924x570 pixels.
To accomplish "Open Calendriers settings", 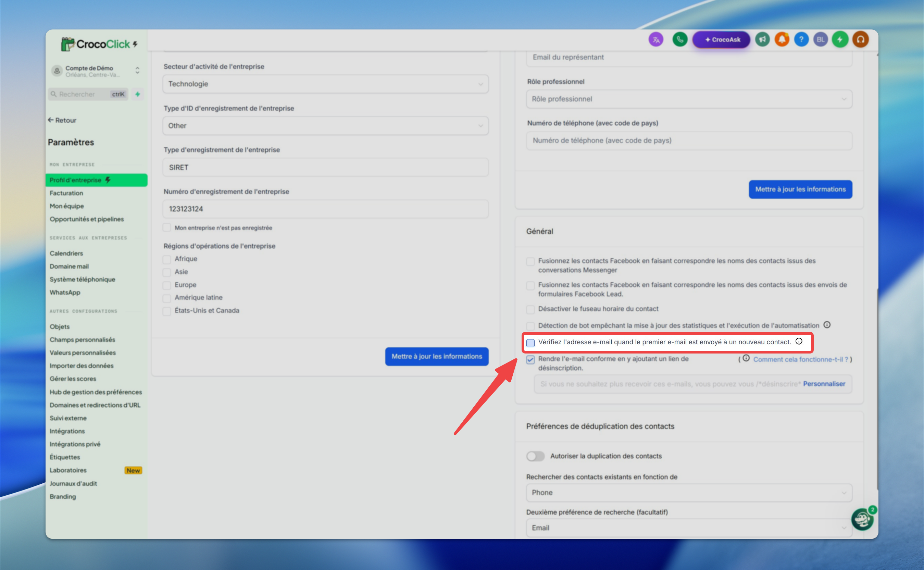I will pos(66,253).
